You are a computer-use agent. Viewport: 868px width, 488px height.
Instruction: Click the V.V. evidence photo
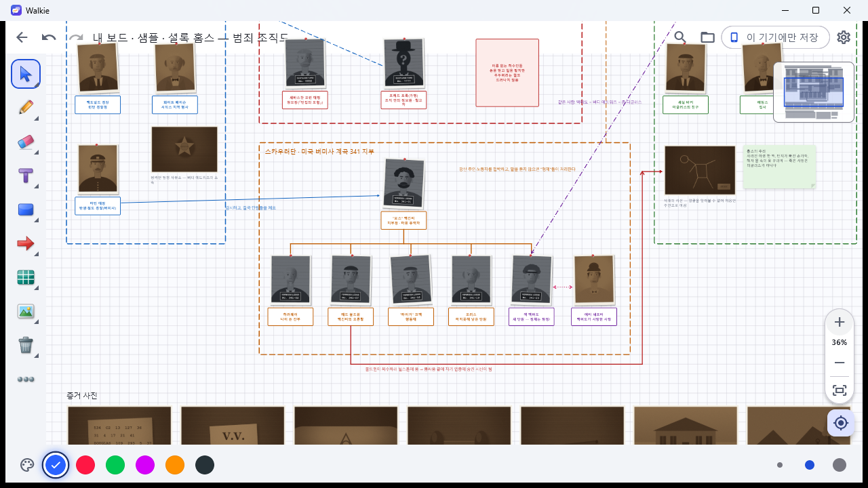[x=233, y=426]
